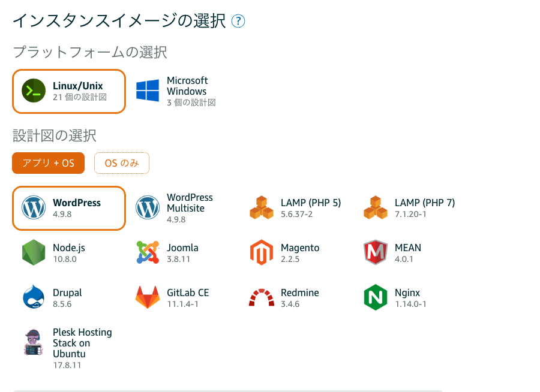540x392 pixels.
Task: Click version text 11.1.4-1
Action: [x=182, y=304]
